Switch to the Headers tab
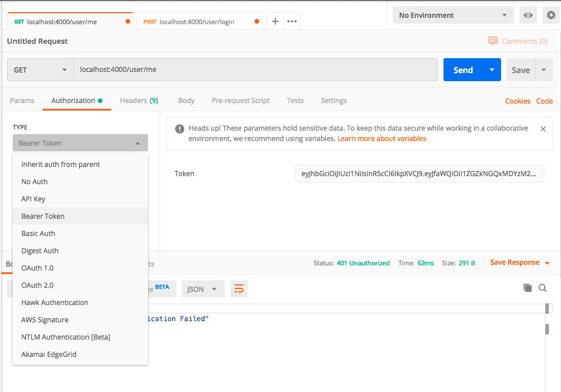Screen dimensions: 561x392 (138, 100)
